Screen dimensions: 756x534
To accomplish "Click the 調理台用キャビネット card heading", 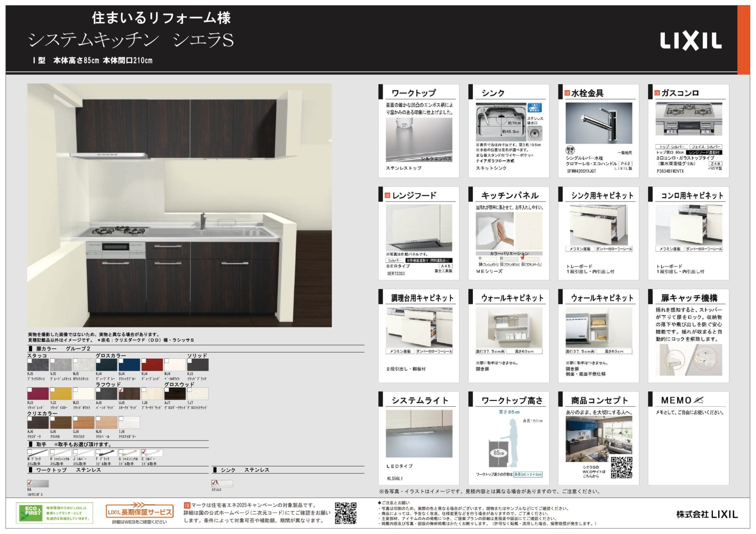I will click(422, 298).
